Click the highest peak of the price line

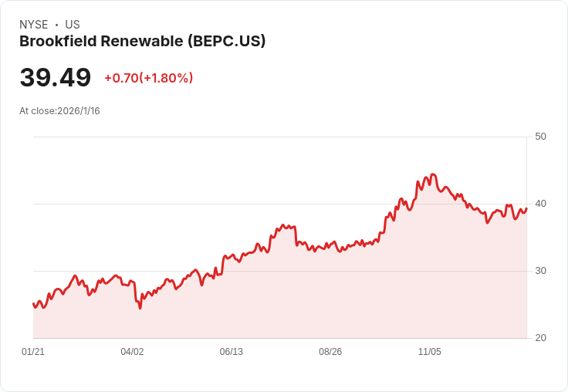(x=432, y=174)
